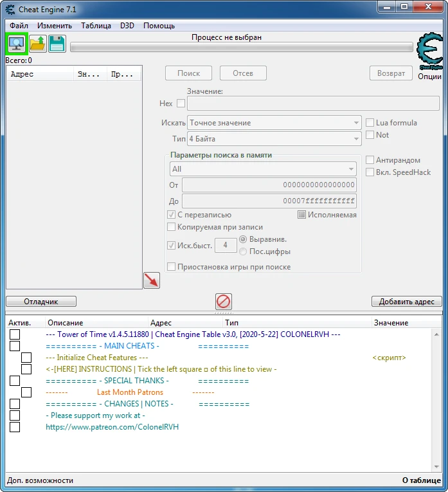Open the Тип value type dropdown
448x492 pixels.
(x=274, y=139)
